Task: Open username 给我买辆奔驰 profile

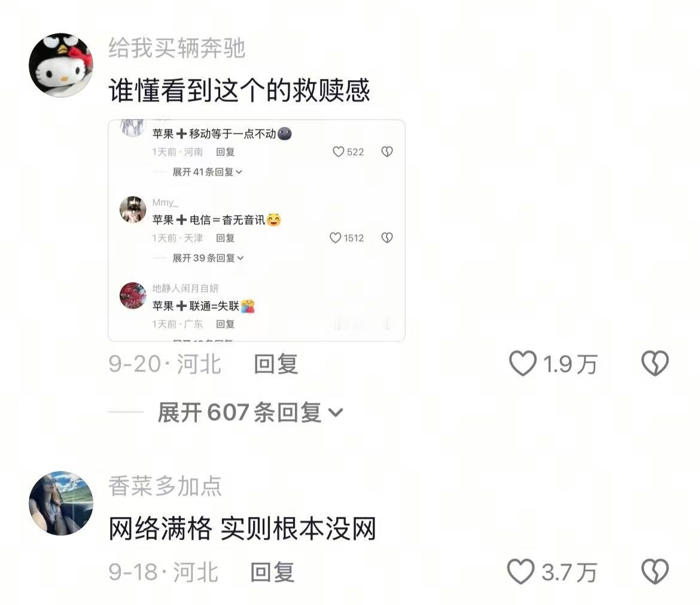Action: [176, 48]
